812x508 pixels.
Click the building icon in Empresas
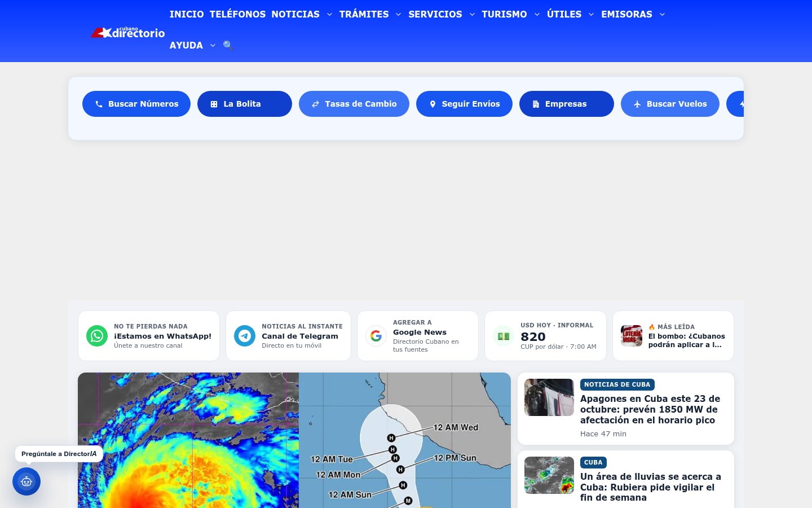[536, 104]
